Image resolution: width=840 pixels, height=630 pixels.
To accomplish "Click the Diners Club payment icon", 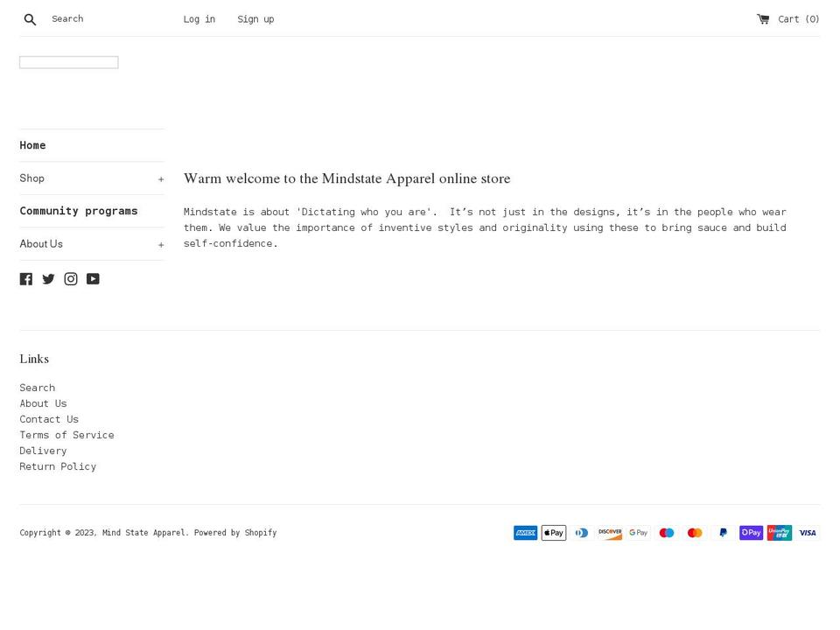I will click(x=582, y=533).
